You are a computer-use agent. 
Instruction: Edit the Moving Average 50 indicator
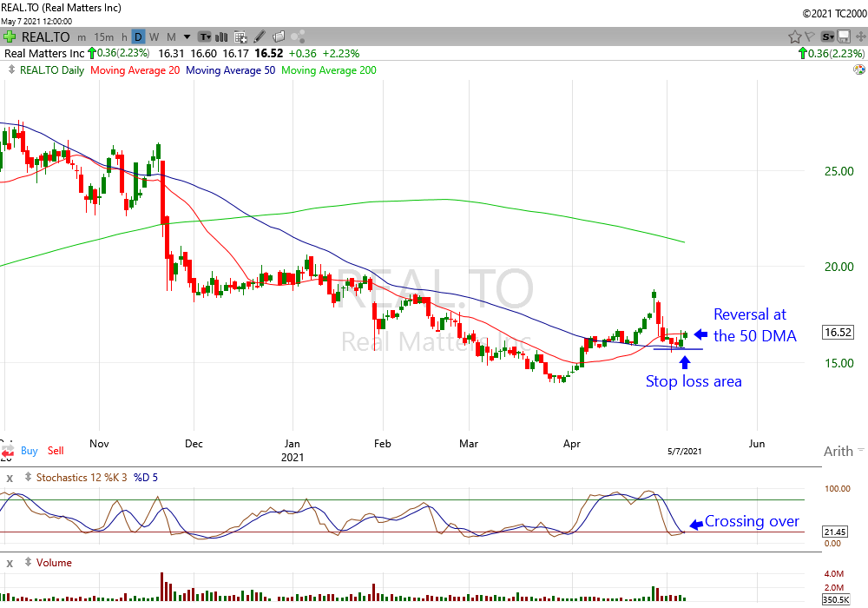point(230,70)
